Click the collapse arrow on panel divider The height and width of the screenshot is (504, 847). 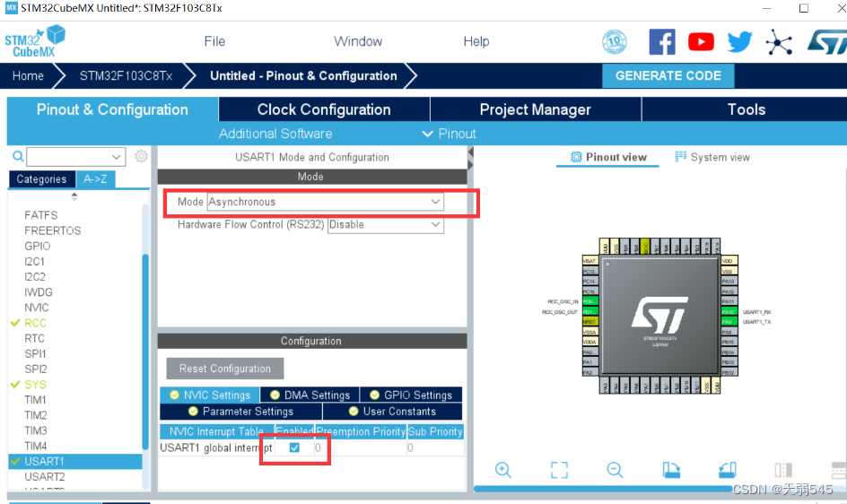[x=470, y=152]
